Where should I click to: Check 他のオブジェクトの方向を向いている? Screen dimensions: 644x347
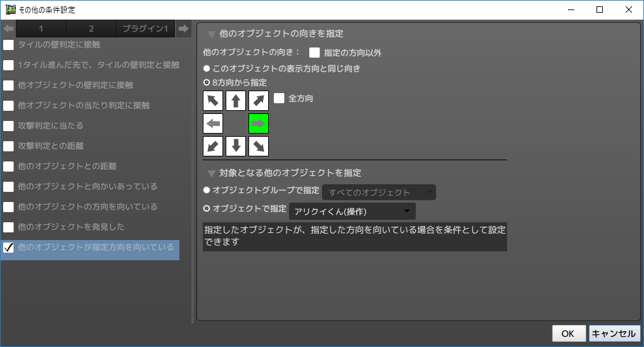point(8,206)
